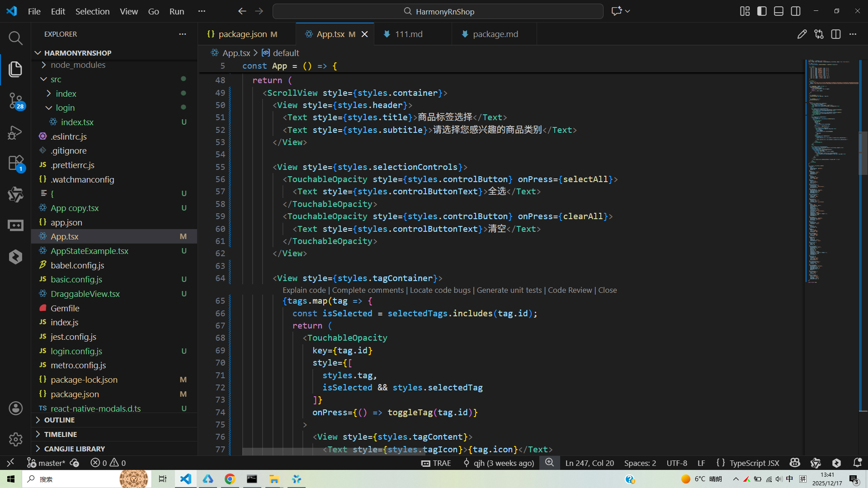Switch to the package.json tab

coord(242,34)
